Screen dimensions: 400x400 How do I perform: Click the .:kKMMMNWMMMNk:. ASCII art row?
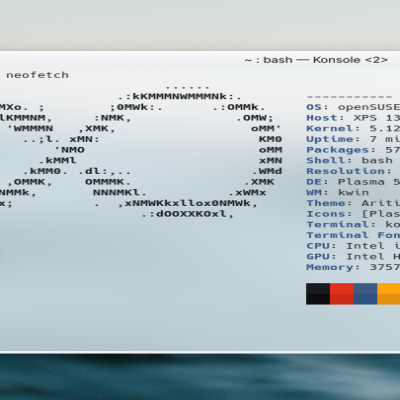pos(179,97)
